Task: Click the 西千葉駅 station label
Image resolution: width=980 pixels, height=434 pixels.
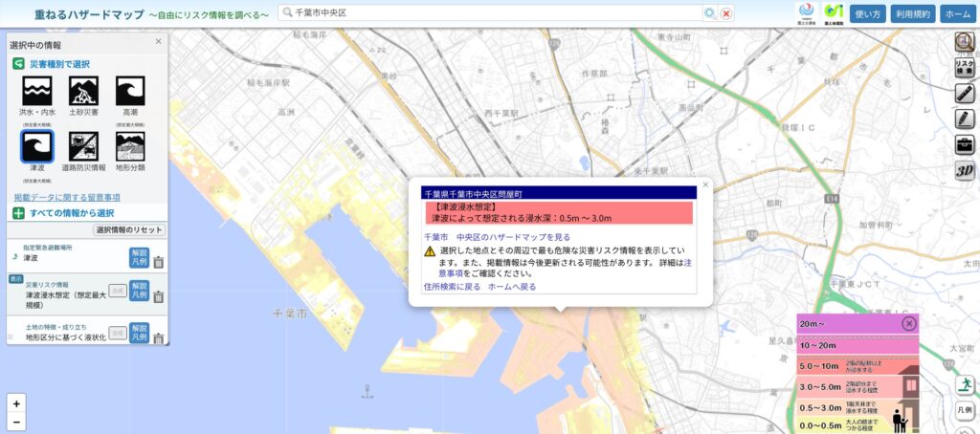Action: click(501, 113)
